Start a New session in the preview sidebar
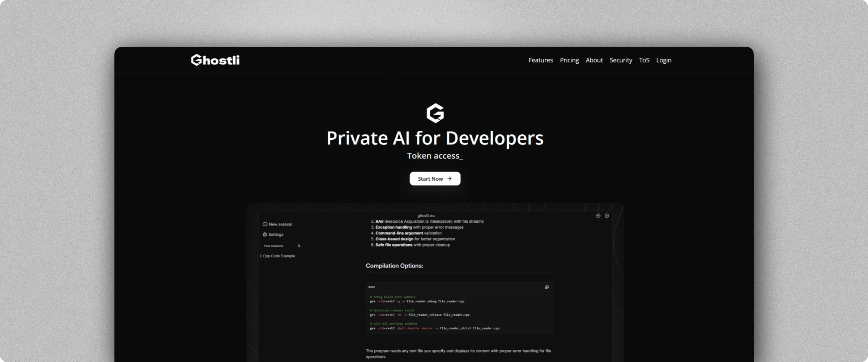This screenshot has height=362, width=868. 277,224
